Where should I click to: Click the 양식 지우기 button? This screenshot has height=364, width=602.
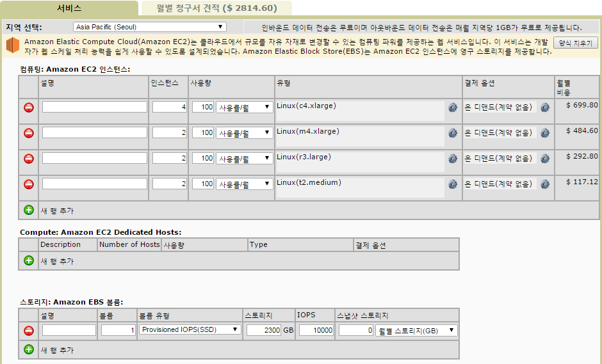tap(576, 43)
